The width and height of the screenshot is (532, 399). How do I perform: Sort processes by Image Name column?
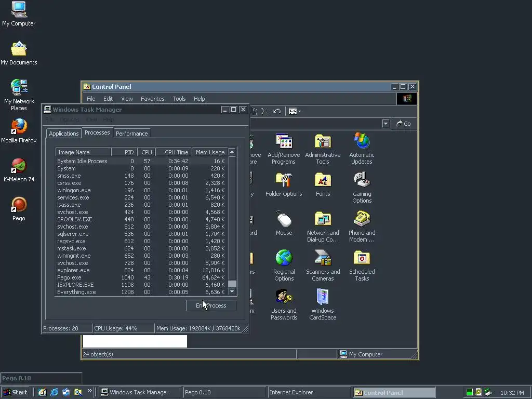click(x=84, y=152)
